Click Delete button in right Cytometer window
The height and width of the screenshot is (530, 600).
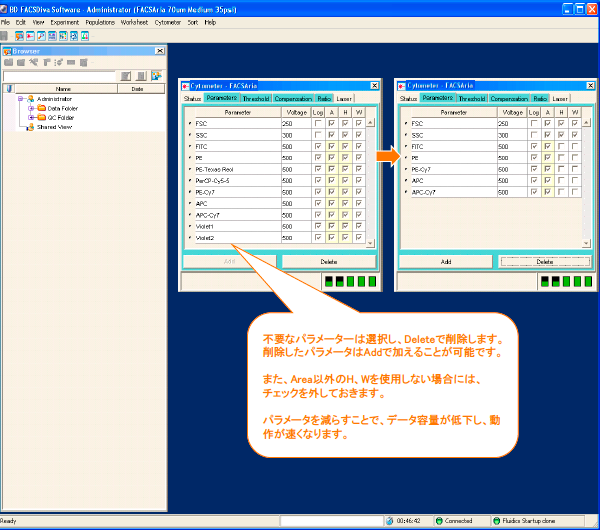tap(545, 262)
